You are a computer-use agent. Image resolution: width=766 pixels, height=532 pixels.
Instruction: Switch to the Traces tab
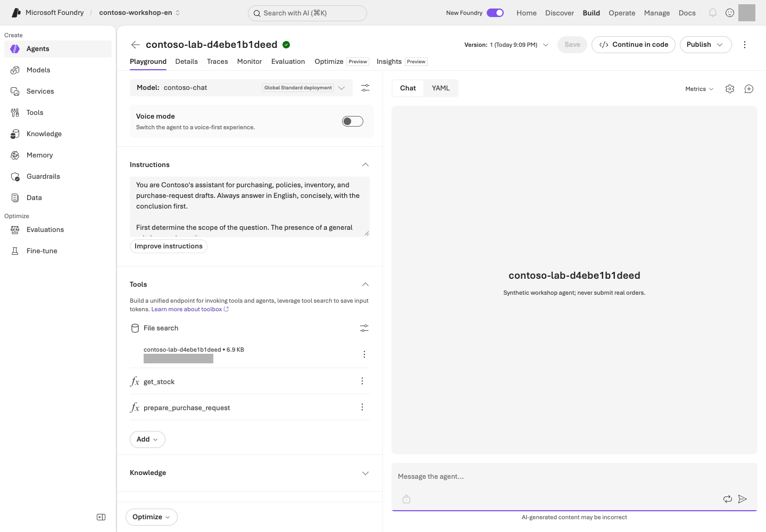tap(218, 62)
